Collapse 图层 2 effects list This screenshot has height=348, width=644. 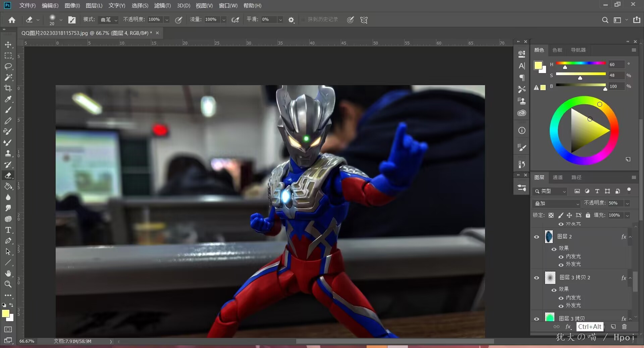pos(630,237)
